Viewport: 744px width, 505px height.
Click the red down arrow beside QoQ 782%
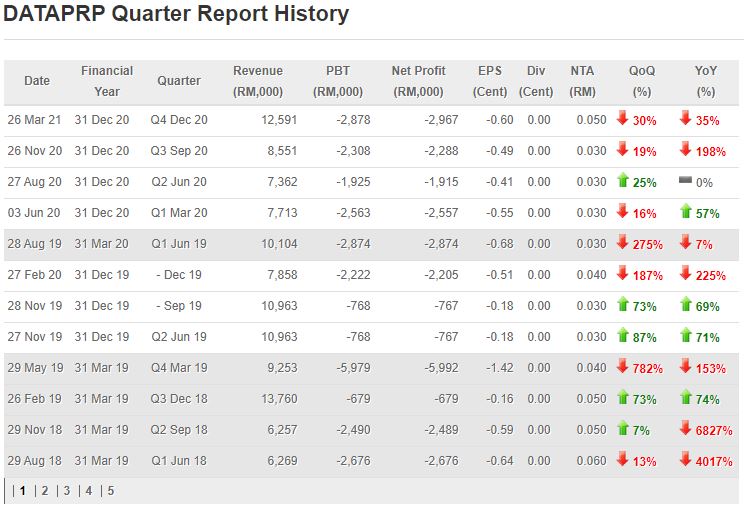point(622,367)
